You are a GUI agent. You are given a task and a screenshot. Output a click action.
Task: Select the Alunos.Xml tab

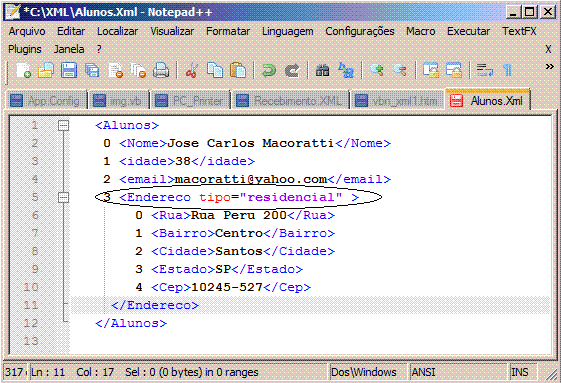[x=487, y=100]
